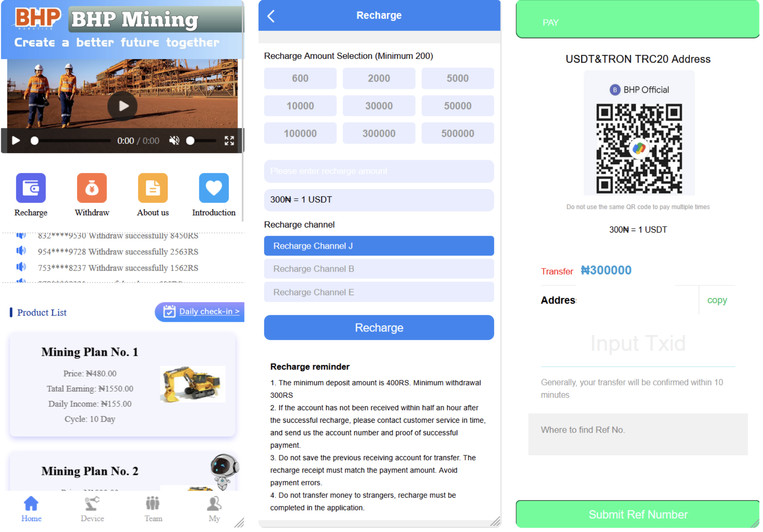Image resolution: width=763 pixels, height=532 pixels.
Task: Select Mining Plan No. 1 title
Action: (90, 352)
